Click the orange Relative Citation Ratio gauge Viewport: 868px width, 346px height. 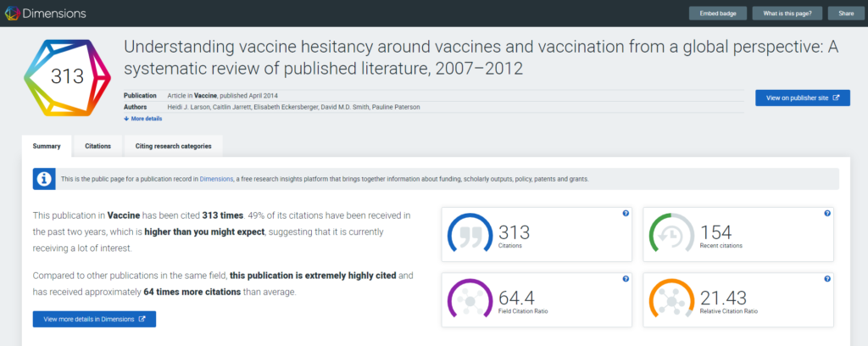671,300
